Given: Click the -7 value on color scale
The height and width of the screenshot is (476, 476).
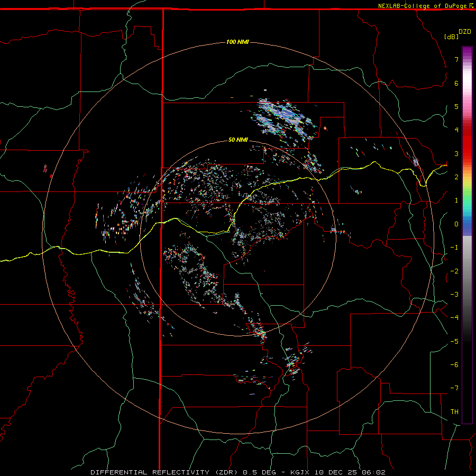Looking at the screenshot, I should [454, 388].
